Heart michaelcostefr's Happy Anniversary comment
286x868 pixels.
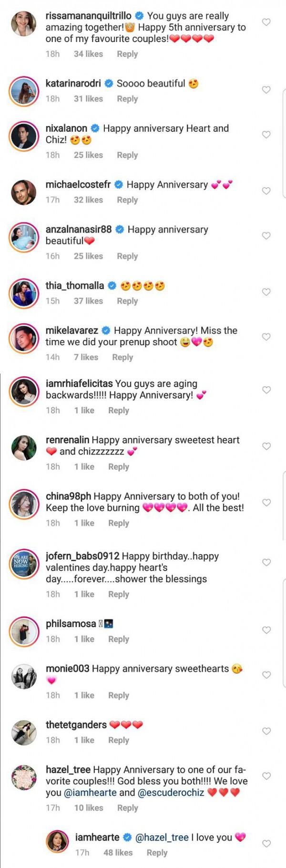(266, 191)
